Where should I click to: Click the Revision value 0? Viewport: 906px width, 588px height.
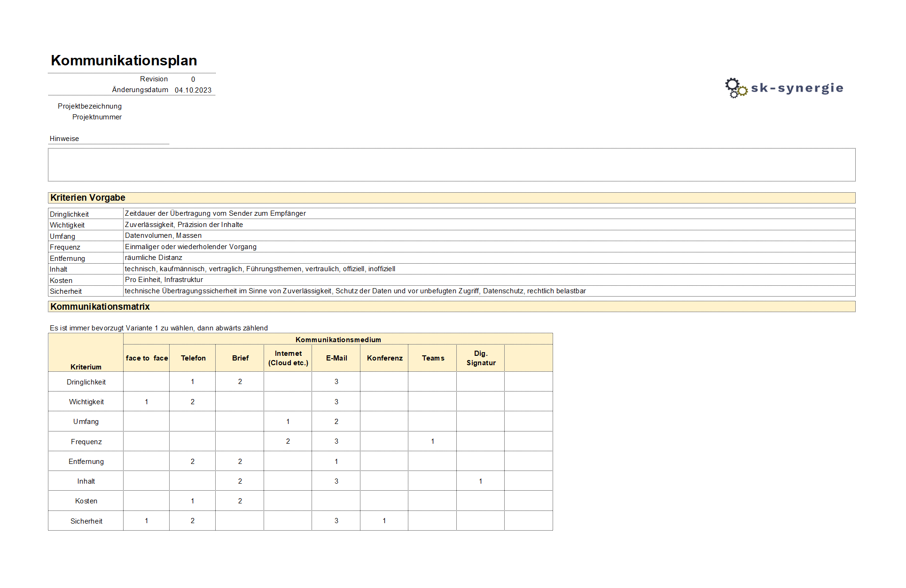193,79
